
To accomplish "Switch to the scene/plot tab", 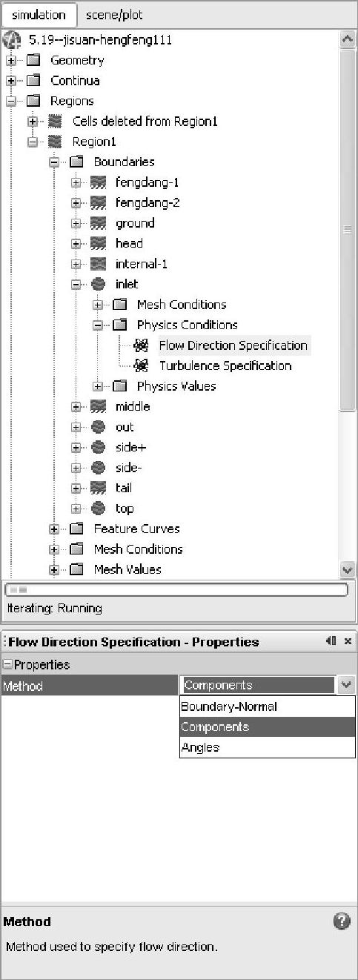I will coord(114,15).
